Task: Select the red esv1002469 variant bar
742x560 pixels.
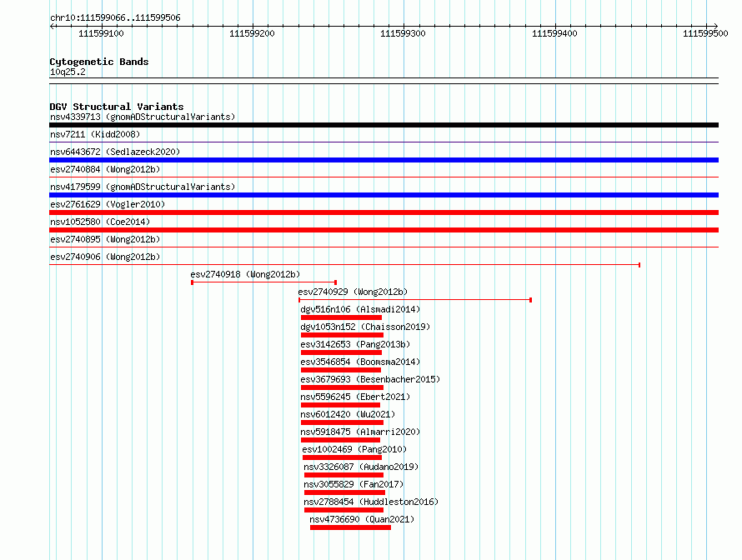Action: tap(342, 457)
